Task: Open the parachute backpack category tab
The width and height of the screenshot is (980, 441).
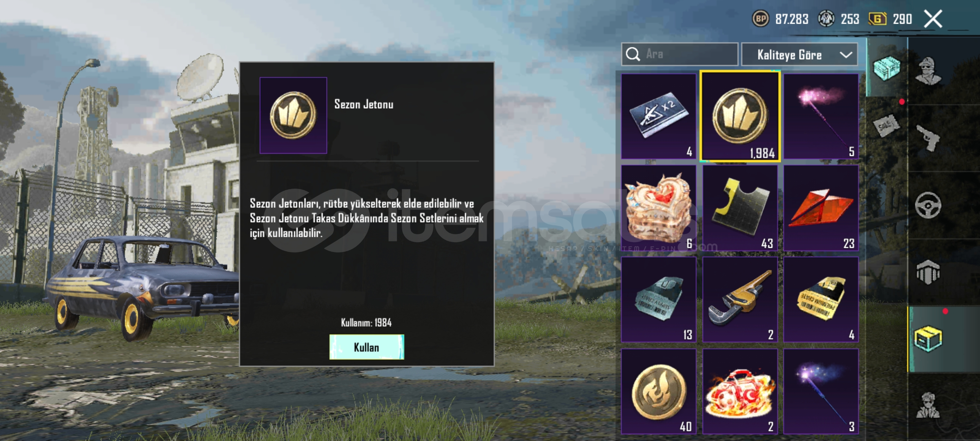Action: coord(928,272)
